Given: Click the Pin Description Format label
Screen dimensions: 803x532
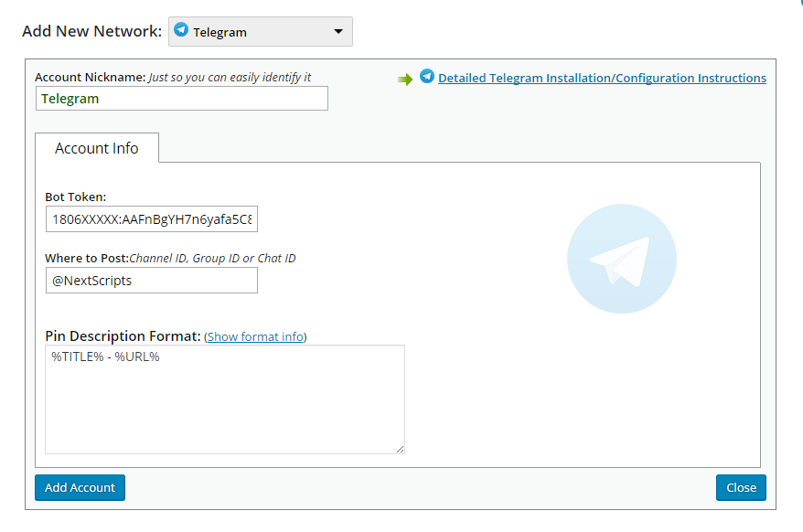Looking at the screenshot, I should click(123, 335).
